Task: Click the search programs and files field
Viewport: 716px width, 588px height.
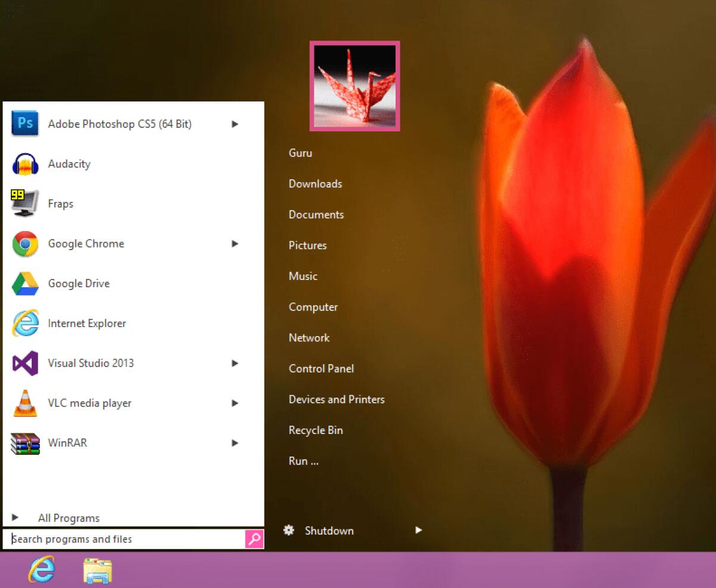Action: click(x=119, y=538)
